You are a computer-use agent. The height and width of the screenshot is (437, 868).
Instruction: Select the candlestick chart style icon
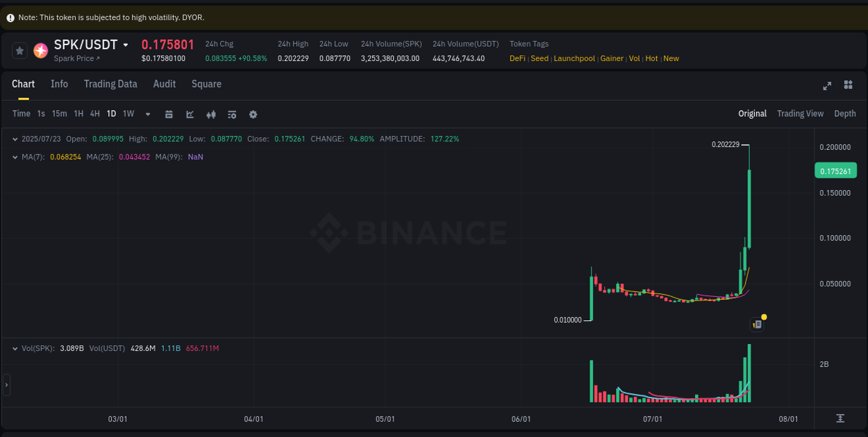211,114
